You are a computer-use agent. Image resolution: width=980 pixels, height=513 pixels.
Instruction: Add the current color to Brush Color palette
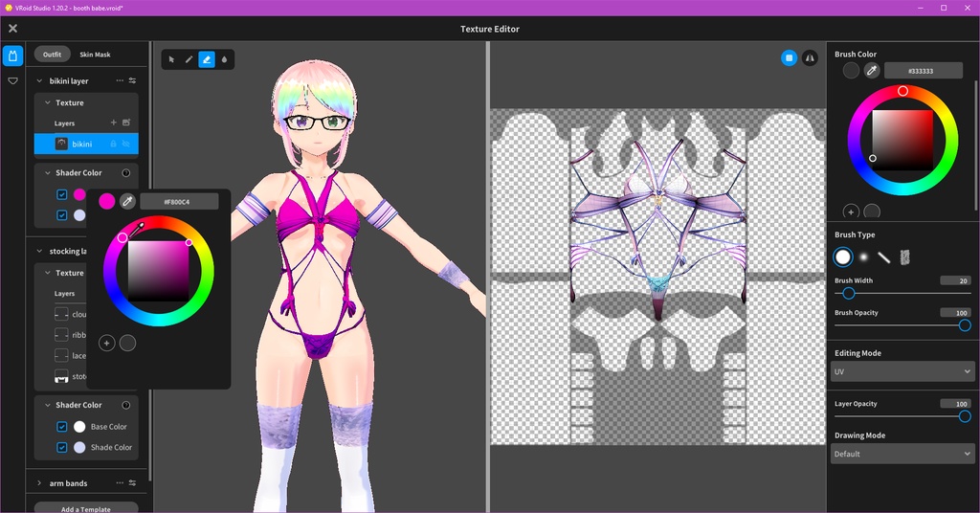[x=851, y=212]
